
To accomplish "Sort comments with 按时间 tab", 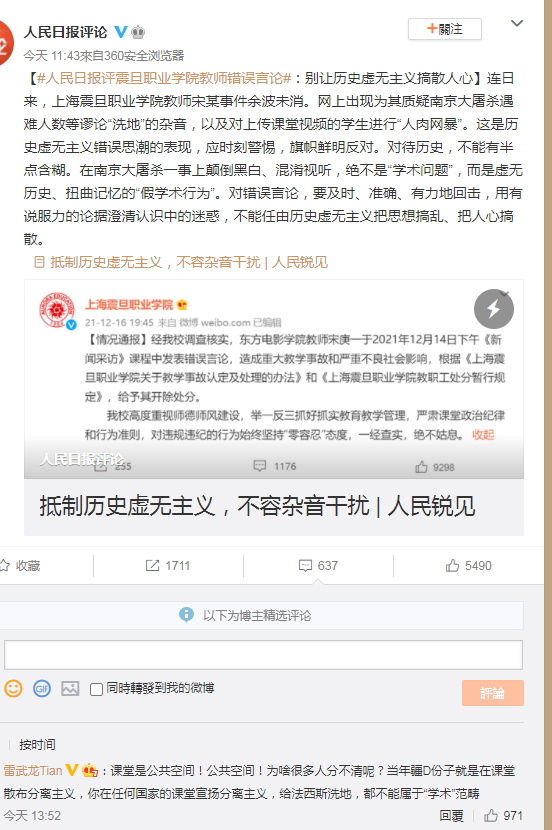I will pyautogui.click(x=37, y=744).
